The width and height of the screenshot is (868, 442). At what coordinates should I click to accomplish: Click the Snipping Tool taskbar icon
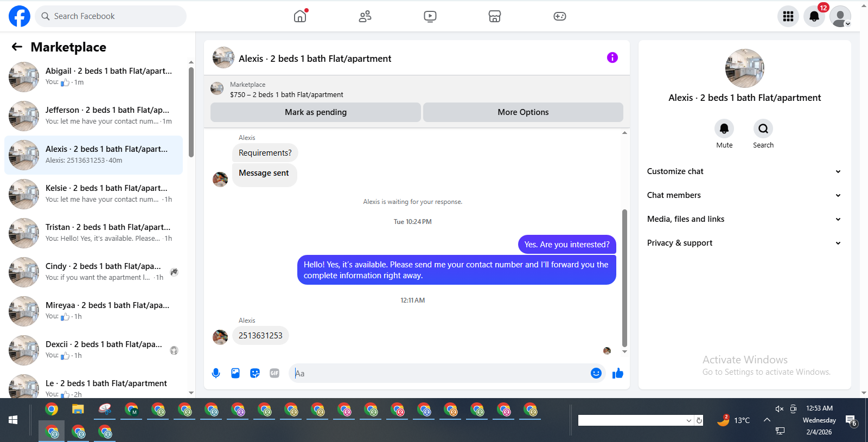105,409
